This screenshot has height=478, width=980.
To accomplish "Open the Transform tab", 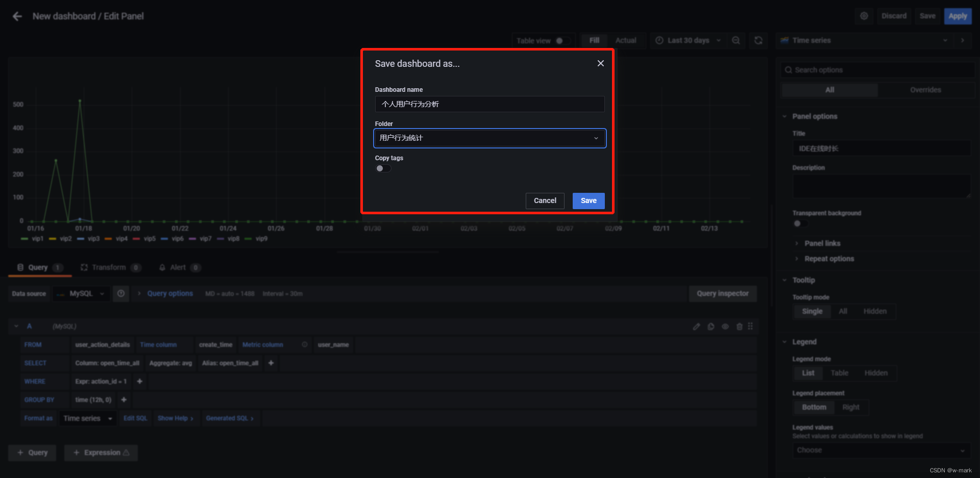I will (111, 267).
